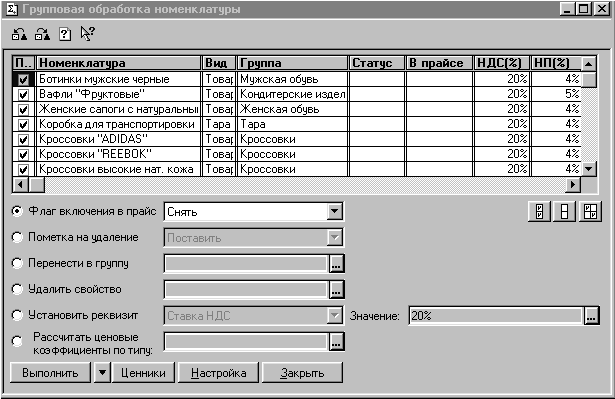Open dropdown arrow next to Выполнить
This screenshot has width=615, height=399.
(x=102, y=372)
